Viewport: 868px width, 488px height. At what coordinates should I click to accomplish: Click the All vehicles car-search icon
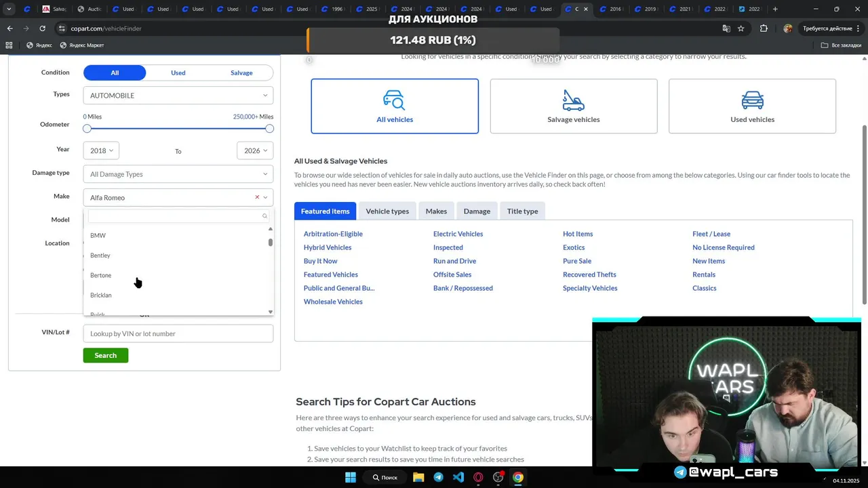394,100
